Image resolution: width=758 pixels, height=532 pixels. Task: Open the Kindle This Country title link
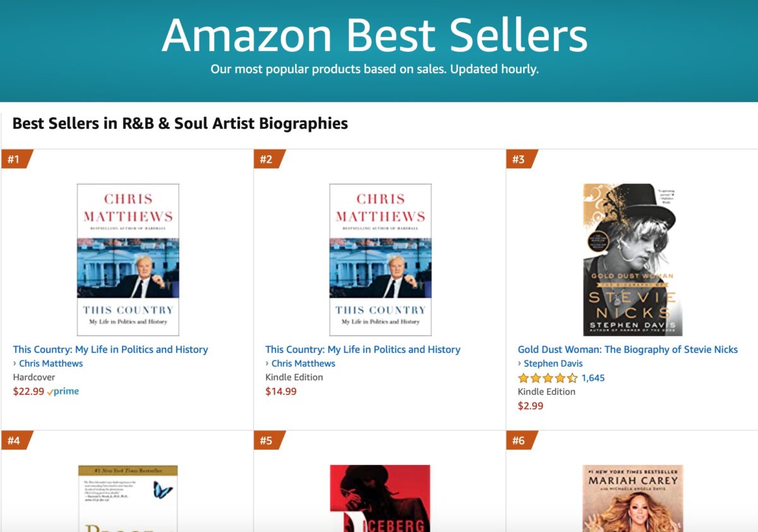click(363, 349)
